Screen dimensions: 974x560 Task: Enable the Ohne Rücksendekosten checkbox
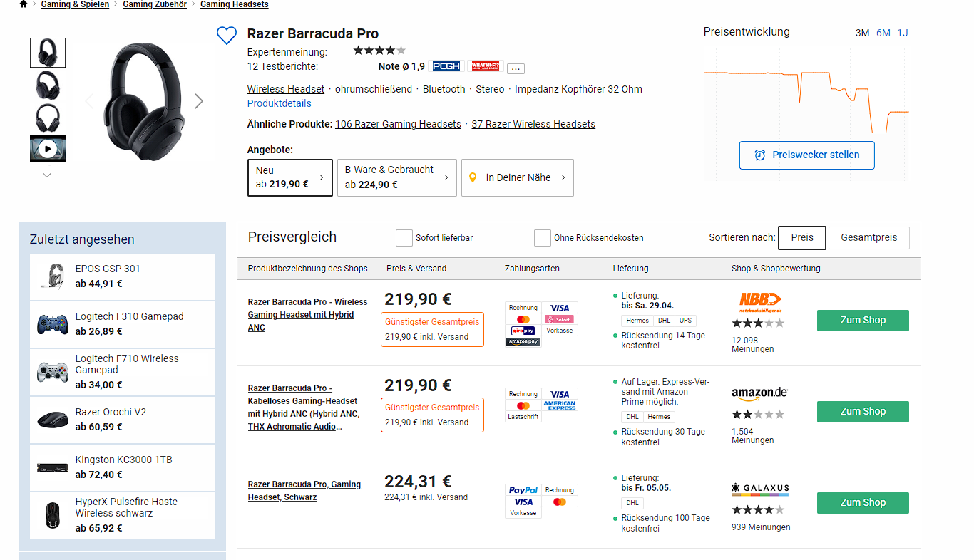pyautogui.click(x=543, y=238)
